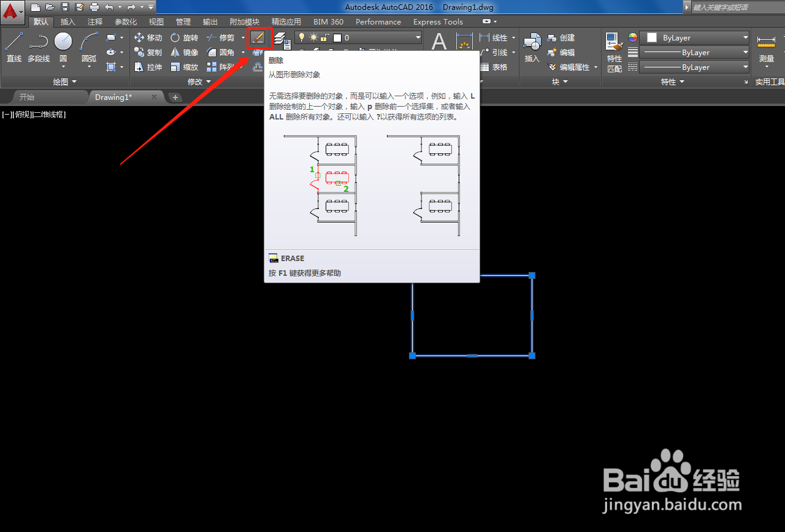Screen dimensions: 785x532
Task: Open the Edit Attributes (编辑属性) dropdown arrow
Action: tap(595, 67)
